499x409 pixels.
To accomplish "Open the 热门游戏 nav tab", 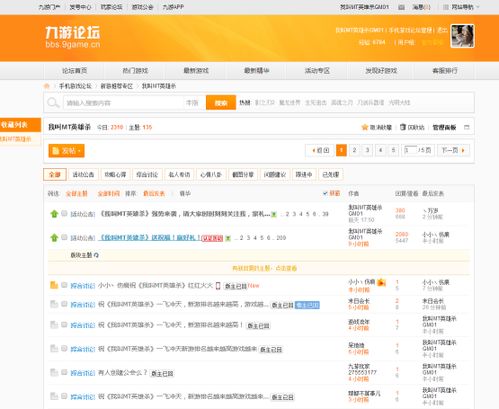I will [135, 71].
